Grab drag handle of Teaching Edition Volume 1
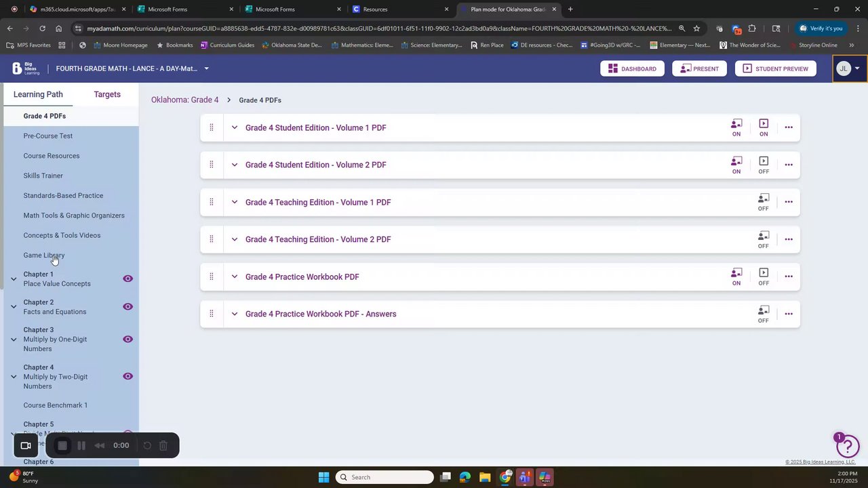The width and height of the screenshot is (868, 488). [212, 202]
